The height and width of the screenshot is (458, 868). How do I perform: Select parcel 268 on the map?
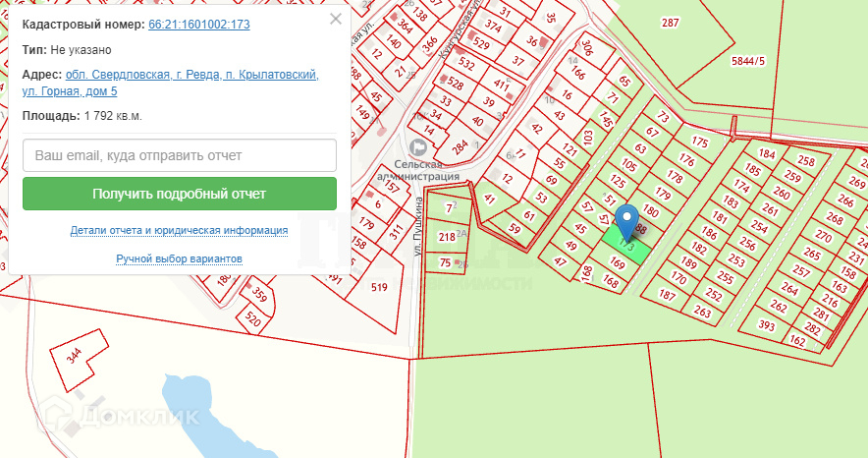(835, 218)
